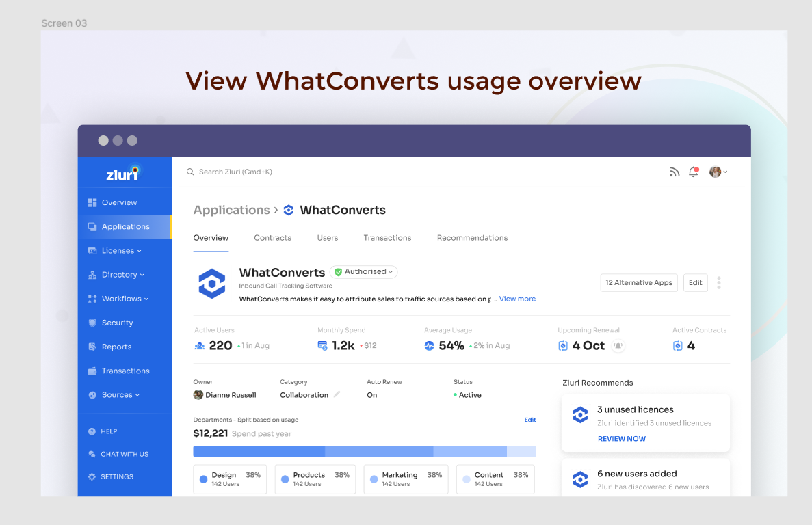Click the Departments Edit link
Viewport: 812px width, 525px height.
tap(529, 420)
